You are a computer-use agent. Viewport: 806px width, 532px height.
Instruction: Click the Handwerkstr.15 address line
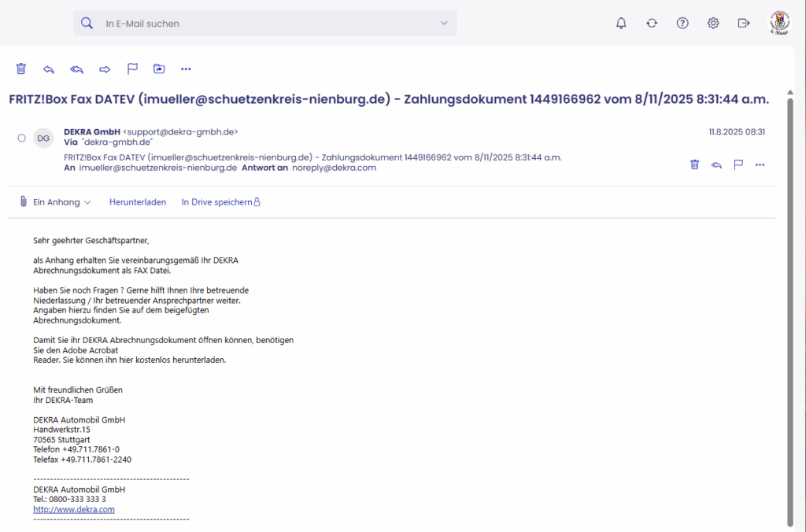point(61,430)
